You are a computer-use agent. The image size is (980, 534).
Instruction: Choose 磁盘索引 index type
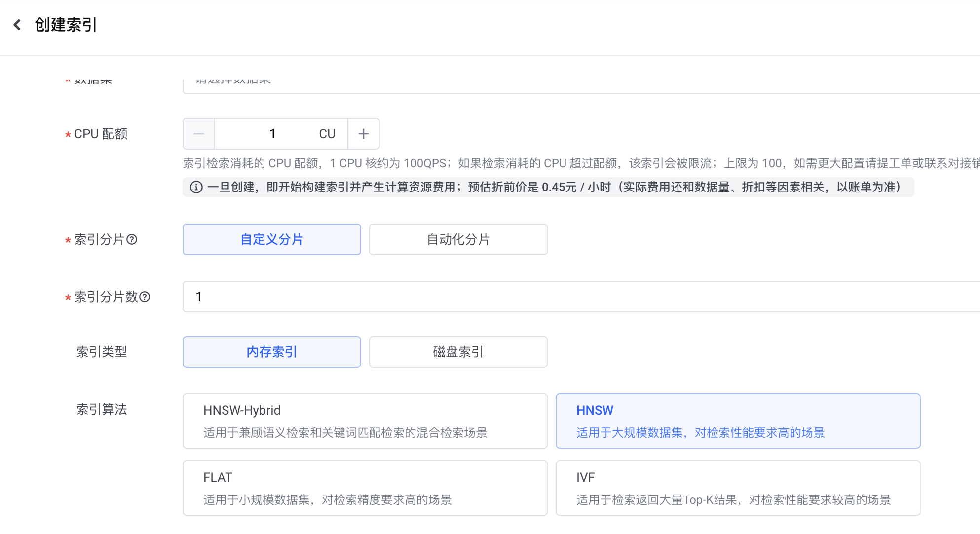tap(458, 352)
